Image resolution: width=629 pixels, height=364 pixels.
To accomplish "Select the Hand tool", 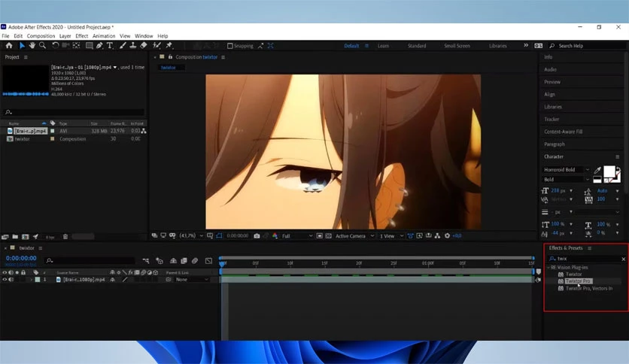I will [x=32, y=46].
